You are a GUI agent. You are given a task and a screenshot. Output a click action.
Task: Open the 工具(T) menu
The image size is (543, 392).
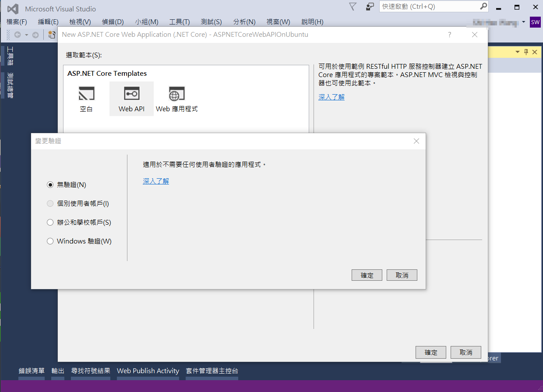pyautogui.click(x=180, y=22)
